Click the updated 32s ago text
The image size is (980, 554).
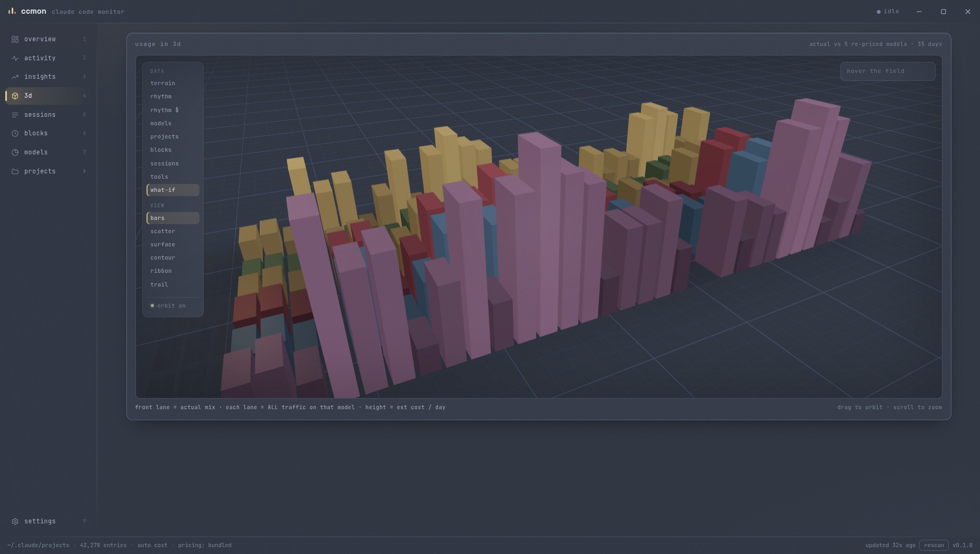point(890,545)
